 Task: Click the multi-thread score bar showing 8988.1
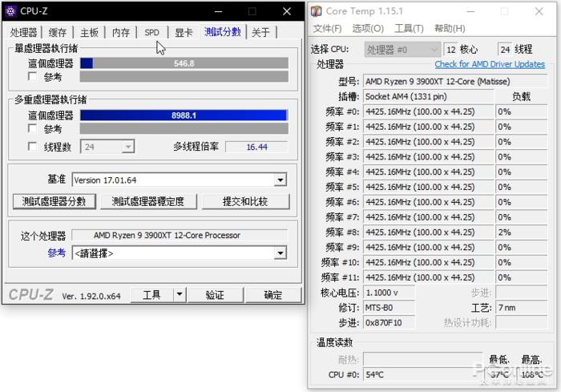click(x=184, y=115)
